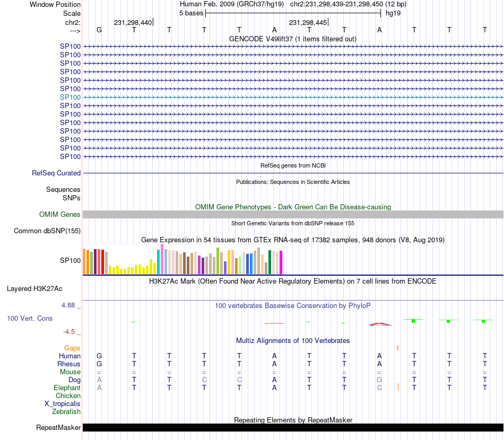Click the chr2: ruler label
504x440 pixels.
pos(73,22)
